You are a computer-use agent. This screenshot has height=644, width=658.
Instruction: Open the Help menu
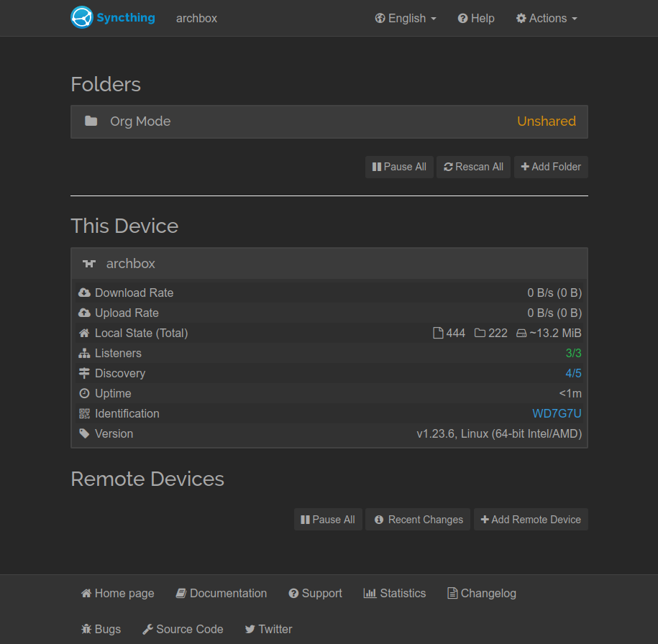(475, 18)
